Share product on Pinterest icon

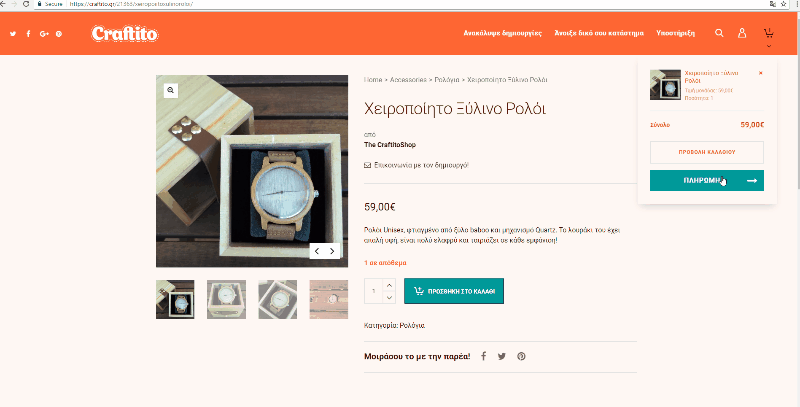(x=521, y=357)
